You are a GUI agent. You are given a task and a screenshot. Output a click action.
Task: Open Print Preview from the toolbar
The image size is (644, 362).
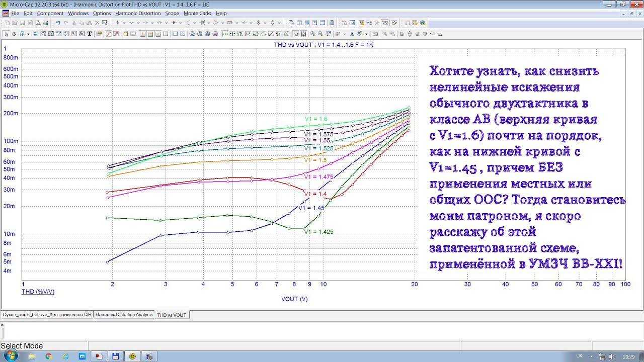click(38, 23)
